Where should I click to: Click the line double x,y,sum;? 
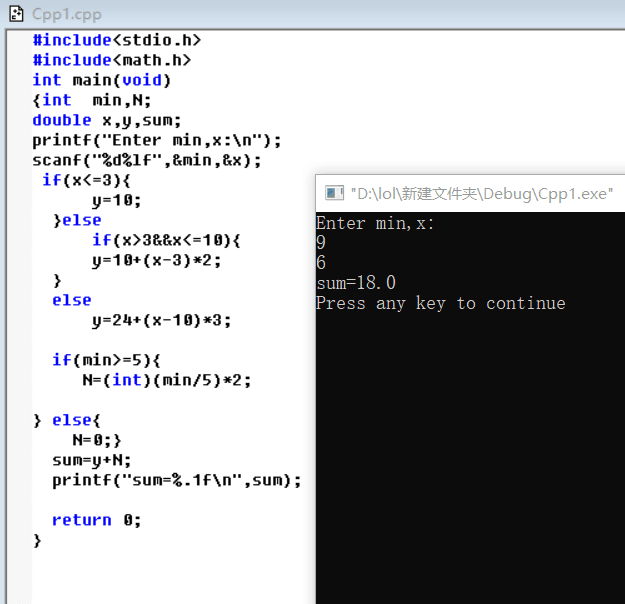pos(107,120)
